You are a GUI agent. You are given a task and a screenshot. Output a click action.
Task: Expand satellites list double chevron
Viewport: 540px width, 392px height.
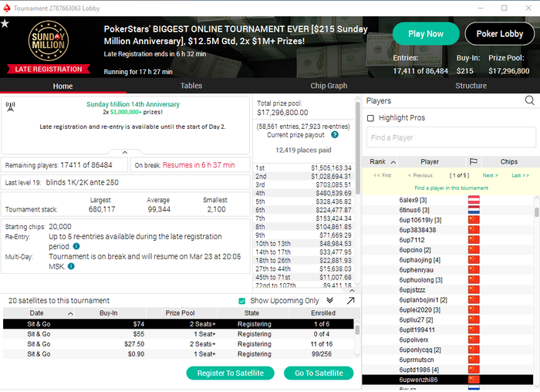(329, 300)
